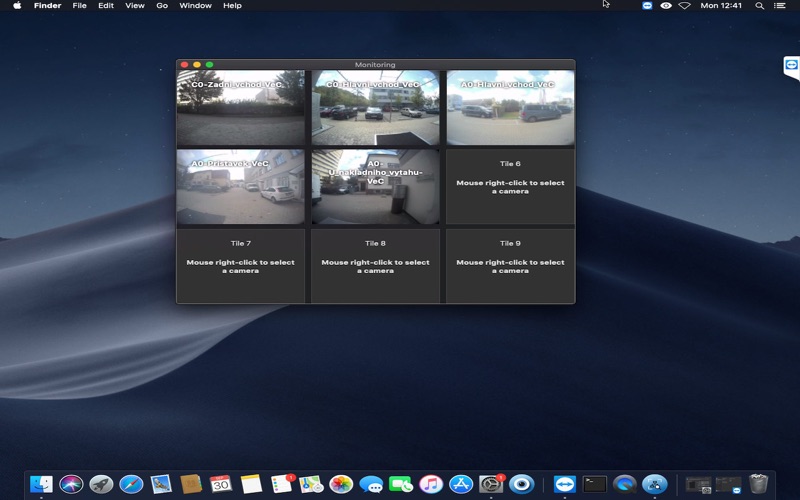
Task: Open the Window menu
Action: coord(195,6)
